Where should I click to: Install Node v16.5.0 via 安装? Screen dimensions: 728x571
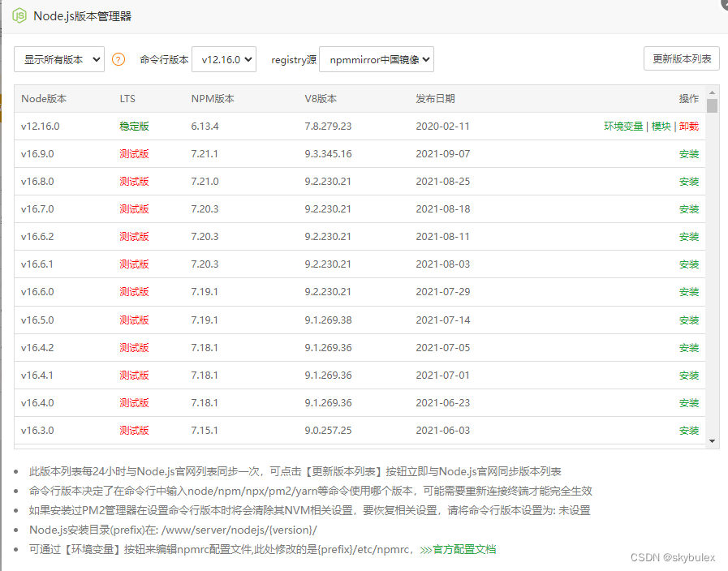coord(689,320)
